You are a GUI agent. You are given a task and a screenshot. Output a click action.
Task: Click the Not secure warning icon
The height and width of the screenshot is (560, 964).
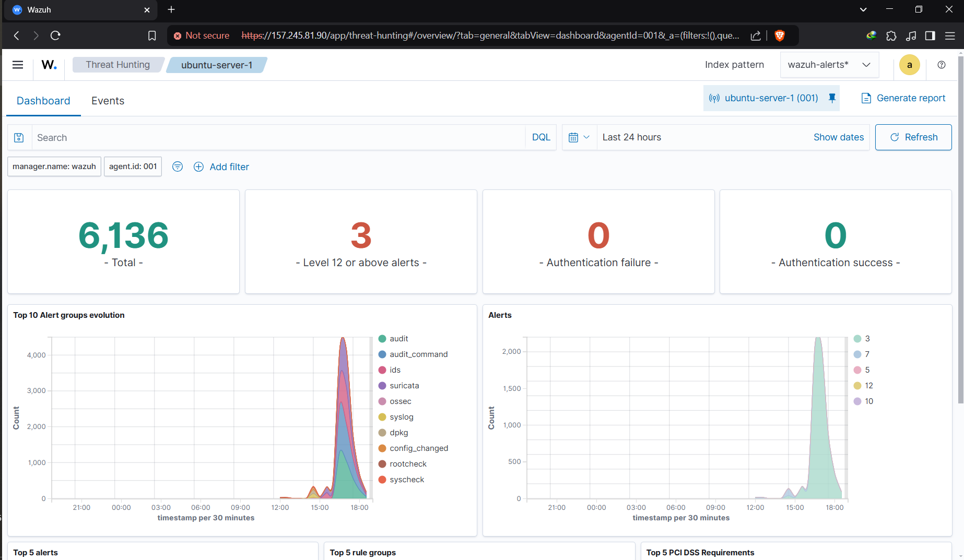pos(178,35)
